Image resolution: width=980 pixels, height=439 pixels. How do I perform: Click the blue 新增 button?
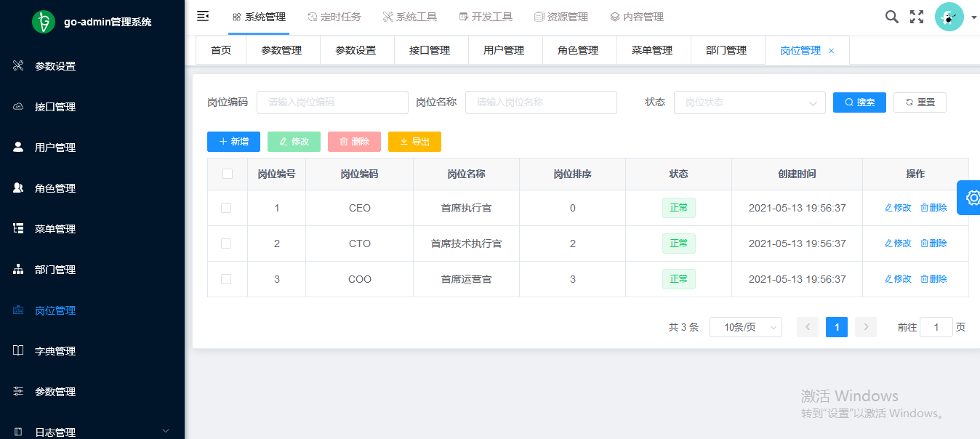coord(233,142)
